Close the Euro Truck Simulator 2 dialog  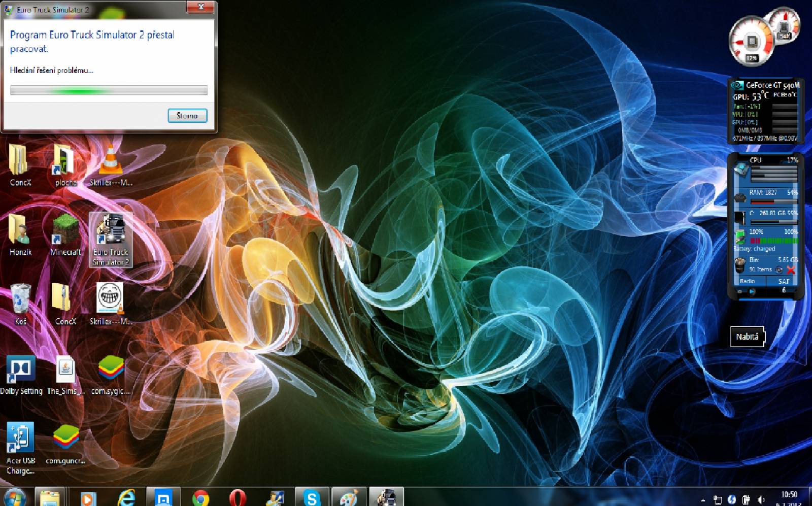pyautogui.click(x=201, y=7)
